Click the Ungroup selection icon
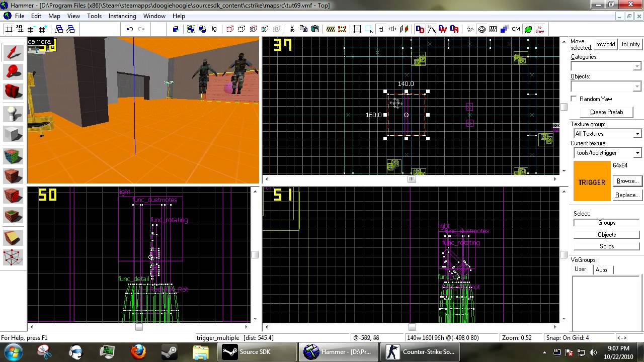This screenshot has height=362, width=644. pos(203,29)
